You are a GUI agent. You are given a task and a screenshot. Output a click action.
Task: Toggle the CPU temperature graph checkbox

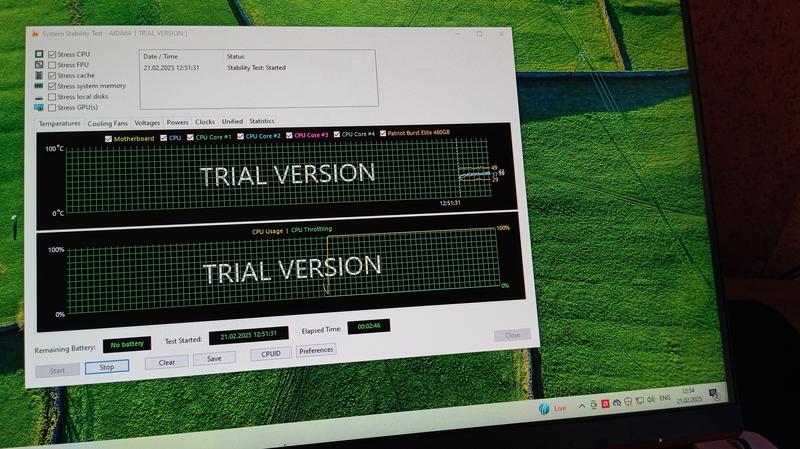tap(163, 138)
